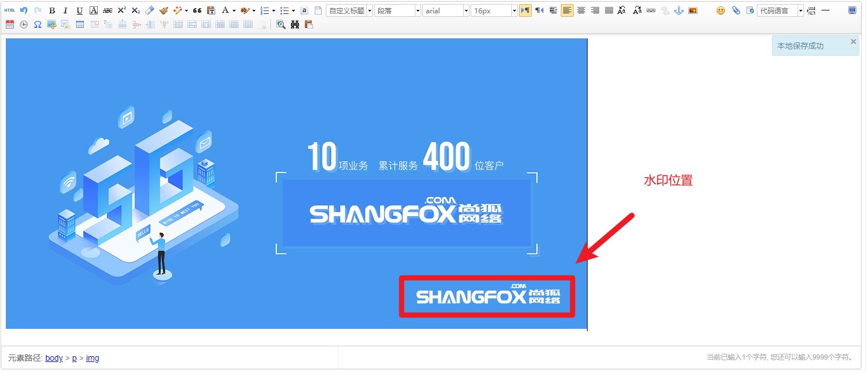Viewport: 868px width, 373px height.
Task: Open bullet list style arrow
Action: tap(293, 10)
